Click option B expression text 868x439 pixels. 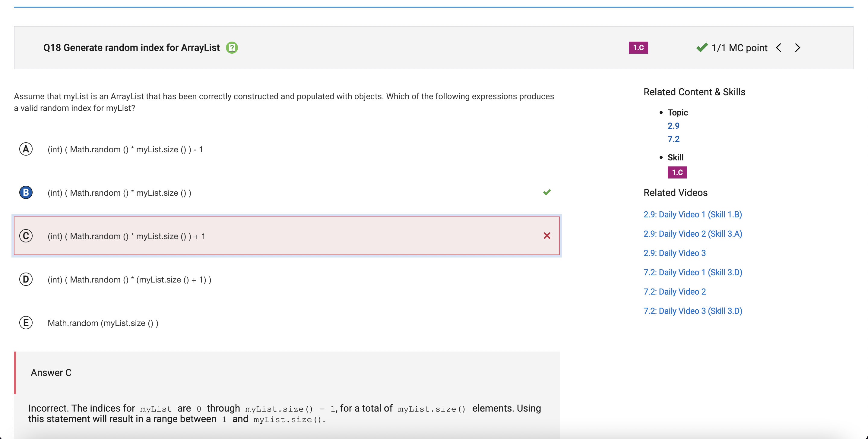point(119,193)
